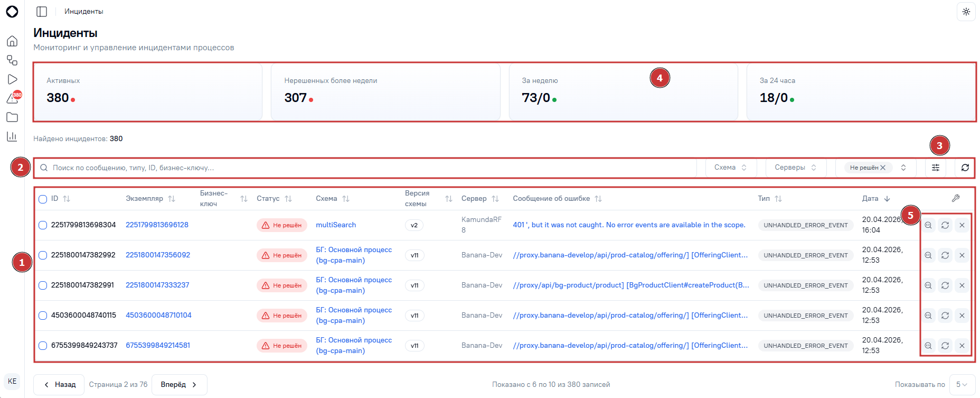Open the Схема filter dropdown

pyautogui.click(x=731, y=168)
